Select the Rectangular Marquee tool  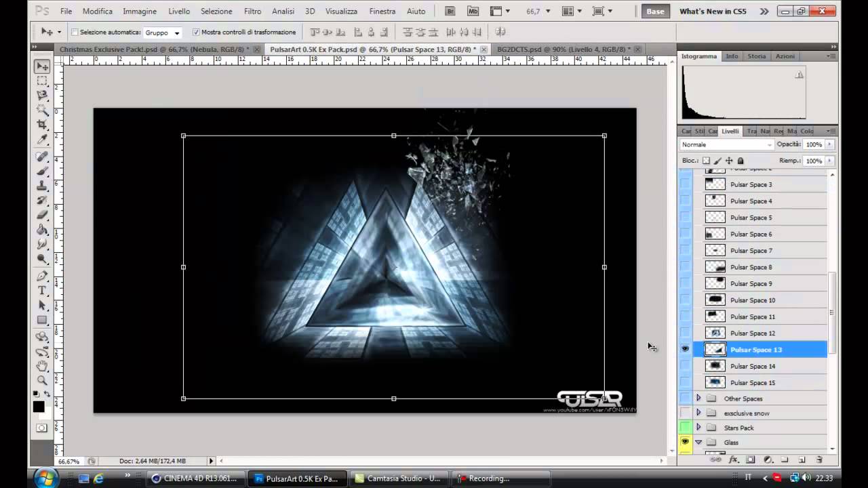click(x=42, y=81)
